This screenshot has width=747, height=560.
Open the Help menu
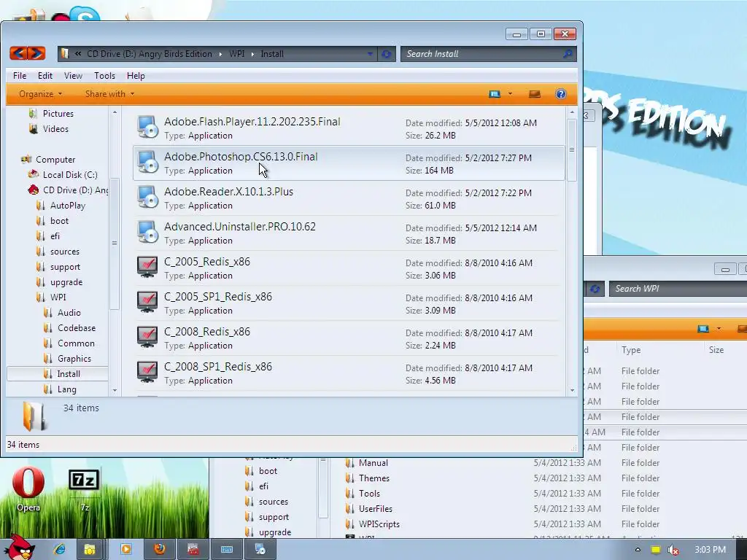coord(136,76)
